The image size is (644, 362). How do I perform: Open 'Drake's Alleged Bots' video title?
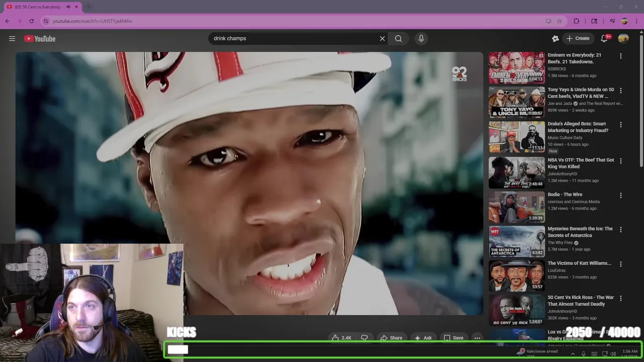578,127
